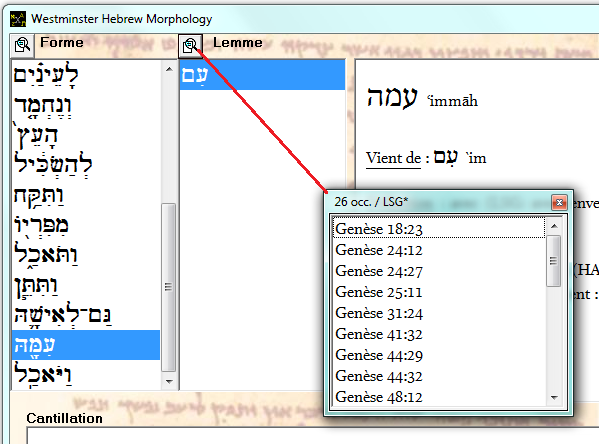
Task: Select the first Hebrew form in Forme list
Action: [86, 75]
